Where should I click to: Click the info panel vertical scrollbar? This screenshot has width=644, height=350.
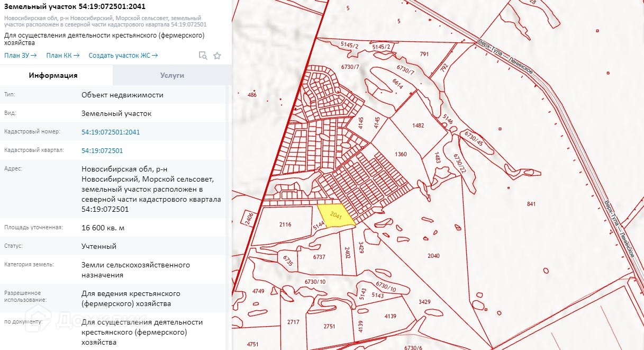229,212
